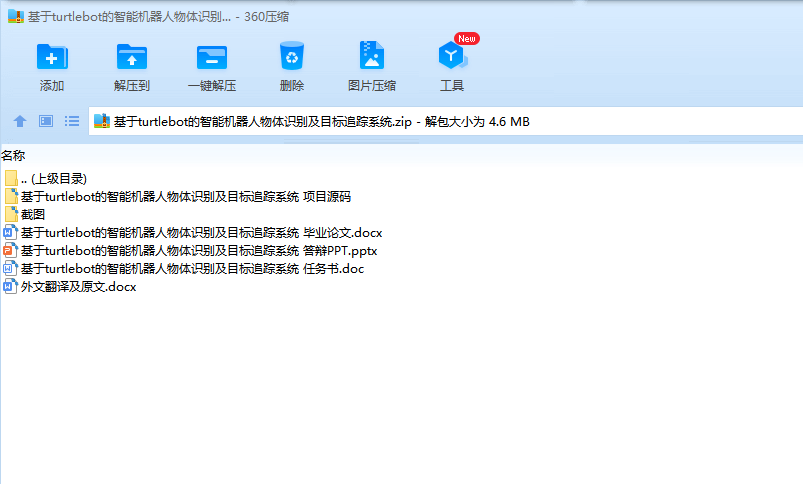
Task: Click the Word icon of 外文翻译及原文.docx
Action: 10,286
